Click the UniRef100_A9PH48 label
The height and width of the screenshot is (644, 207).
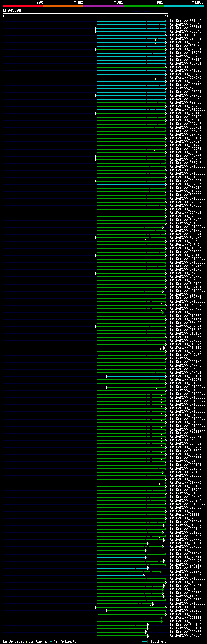186,42
